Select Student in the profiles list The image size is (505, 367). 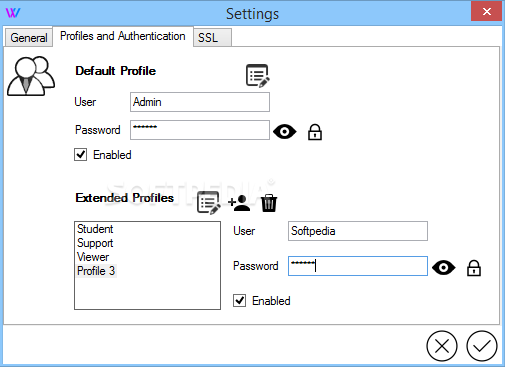tap(95, 229)
